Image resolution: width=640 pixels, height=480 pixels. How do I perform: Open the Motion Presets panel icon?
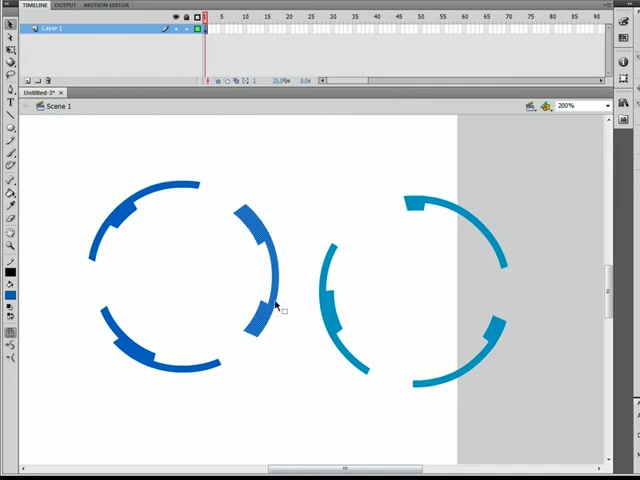click(x=623, y=119)
